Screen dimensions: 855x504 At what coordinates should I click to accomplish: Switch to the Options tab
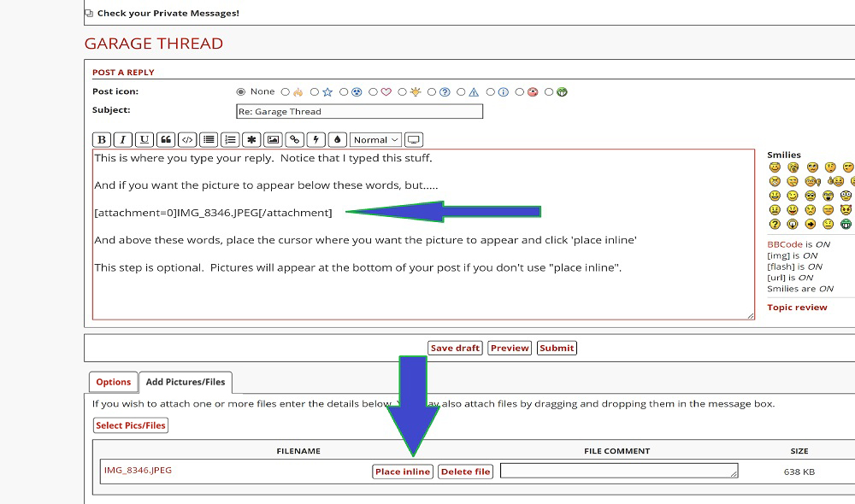tap(113, 382)
